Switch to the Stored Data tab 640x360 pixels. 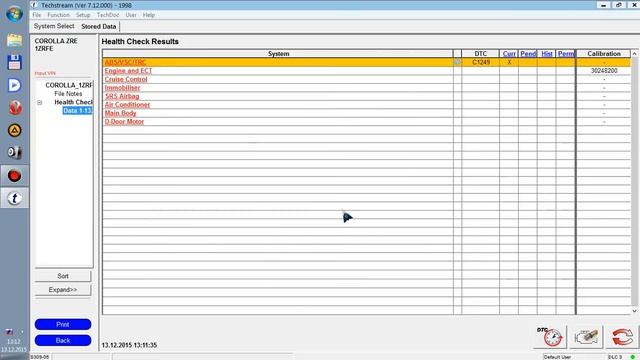tap(98, 27)
